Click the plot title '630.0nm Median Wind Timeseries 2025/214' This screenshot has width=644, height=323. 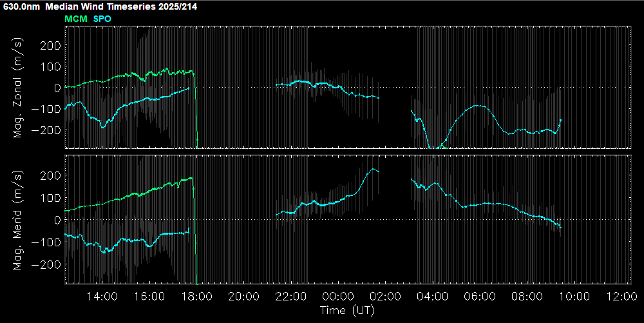click(100, 6)
